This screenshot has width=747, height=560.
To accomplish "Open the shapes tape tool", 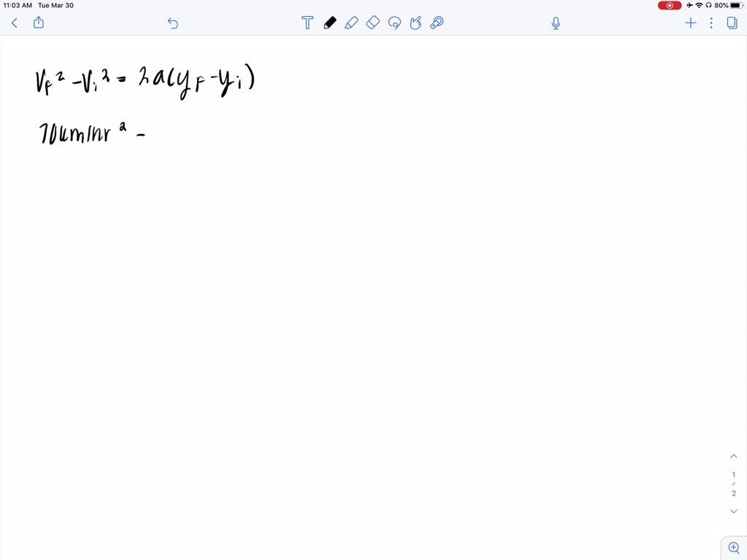I will coord(437,23).
